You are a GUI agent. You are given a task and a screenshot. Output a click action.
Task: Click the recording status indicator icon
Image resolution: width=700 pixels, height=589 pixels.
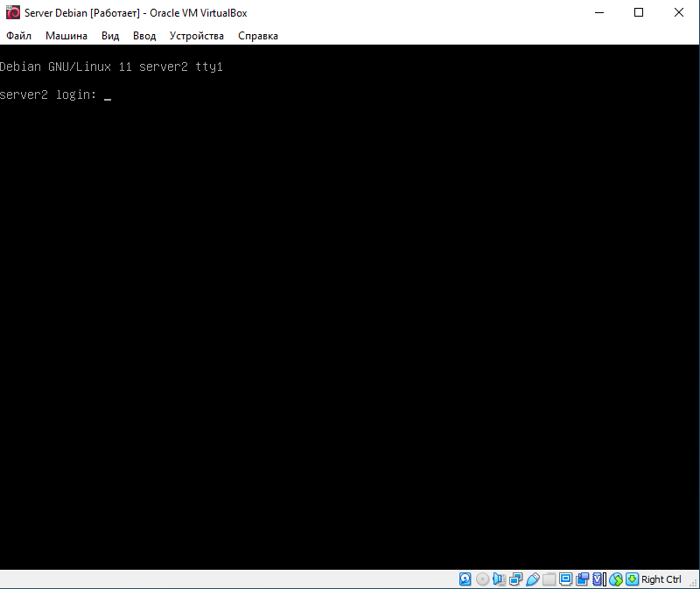[582, 579]
